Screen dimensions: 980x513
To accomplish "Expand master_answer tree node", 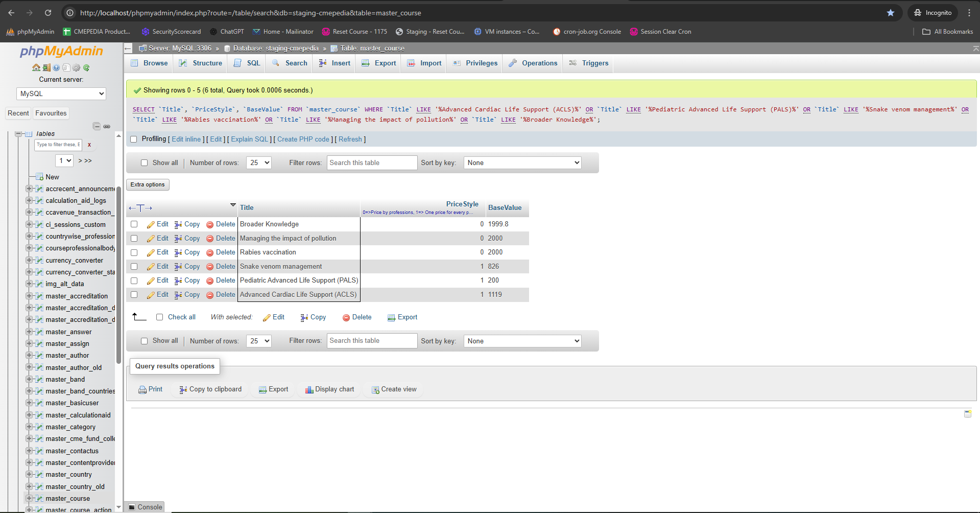I will point(29,332).
